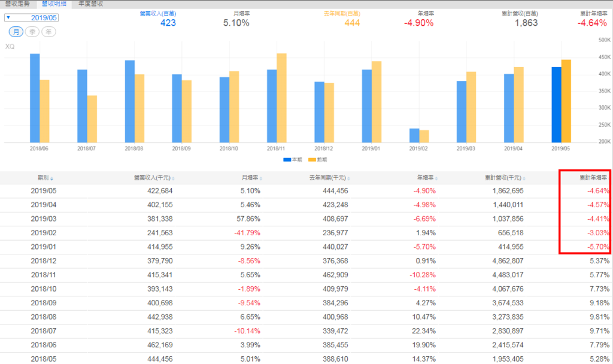613x364 pixels.
Task: Click last-year value 462,909
Action: click(x=335, y=275)
